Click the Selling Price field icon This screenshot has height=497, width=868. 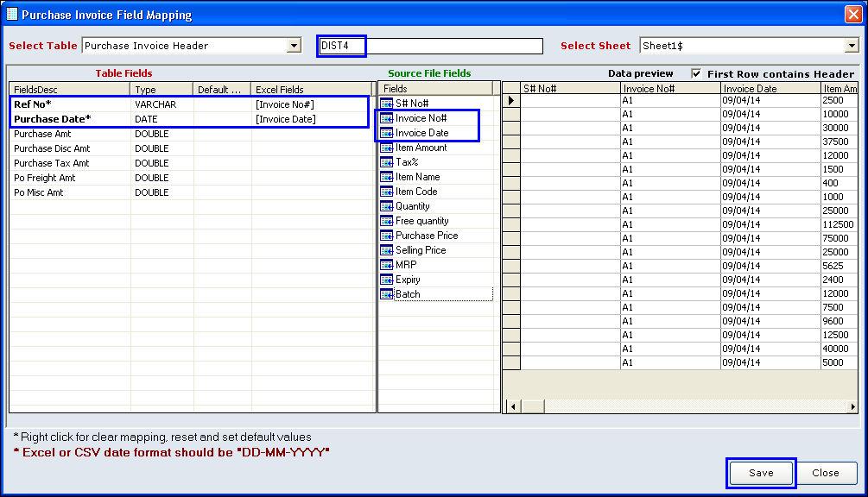386,250
